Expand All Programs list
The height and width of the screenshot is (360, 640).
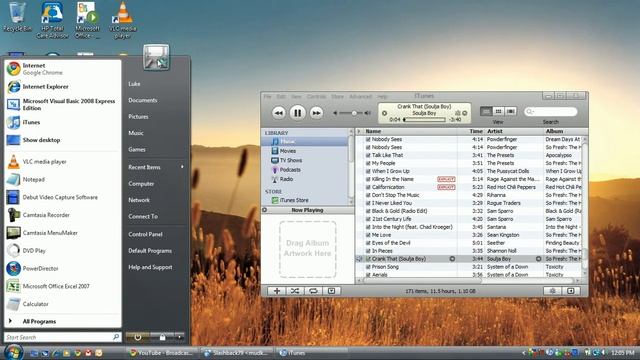63,322
